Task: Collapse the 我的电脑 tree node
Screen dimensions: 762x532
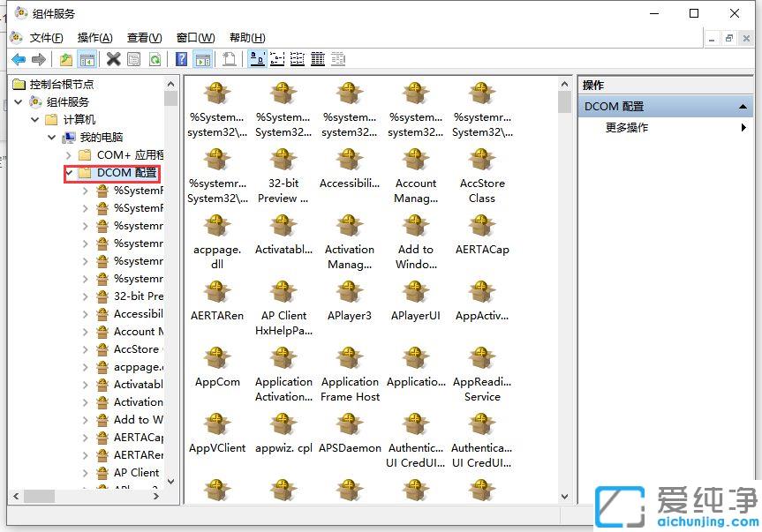Action: click(52, 138)
